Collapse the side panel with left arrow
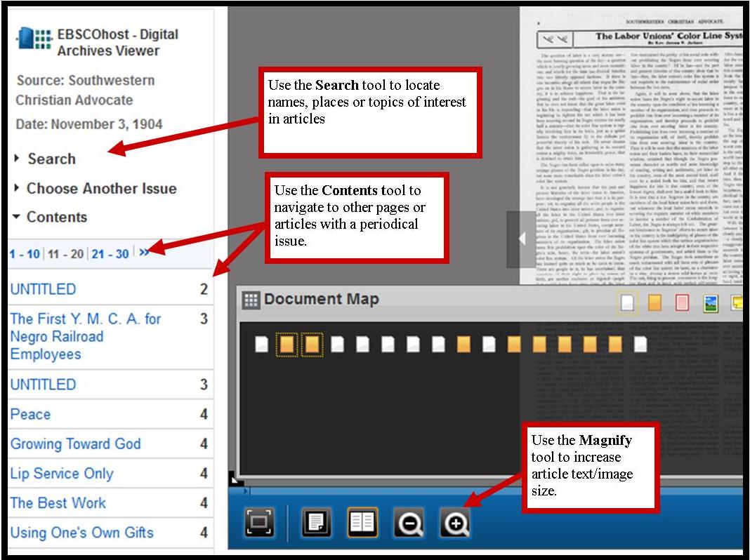This screenshot has height=560, width=750. (x=521, y=239)
